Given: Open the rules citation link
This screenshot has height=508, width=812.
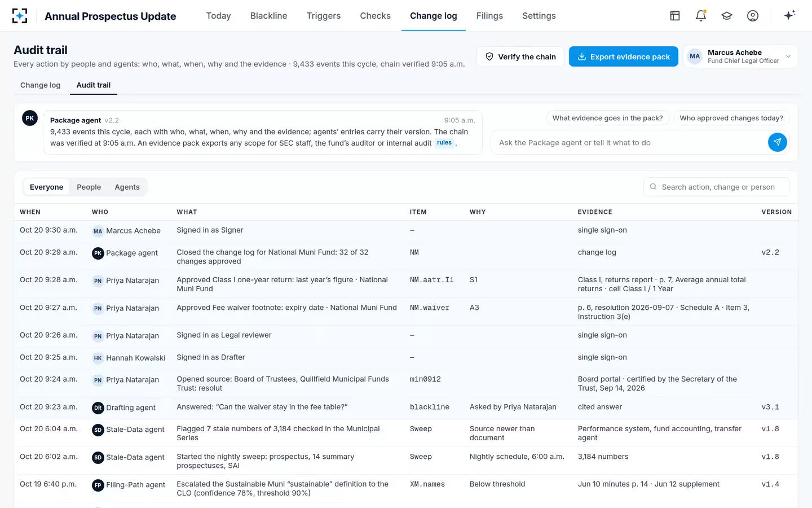Looking at the screenshot, I should click(x=444, y=143).
